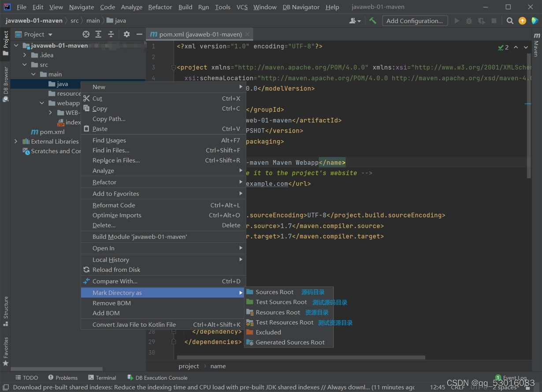Select Scratches and Consoles in tree
The width and height of the screenshot is (542, 392).
(52, 151)
